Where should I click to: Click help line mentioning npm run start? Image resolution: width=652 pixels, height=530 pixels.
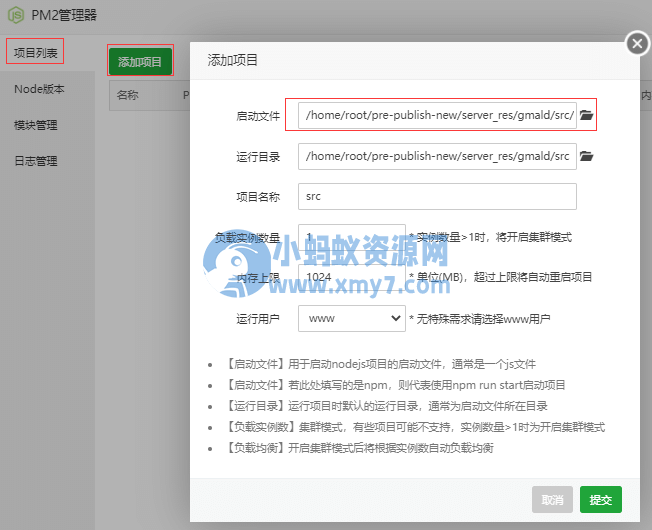395,385
